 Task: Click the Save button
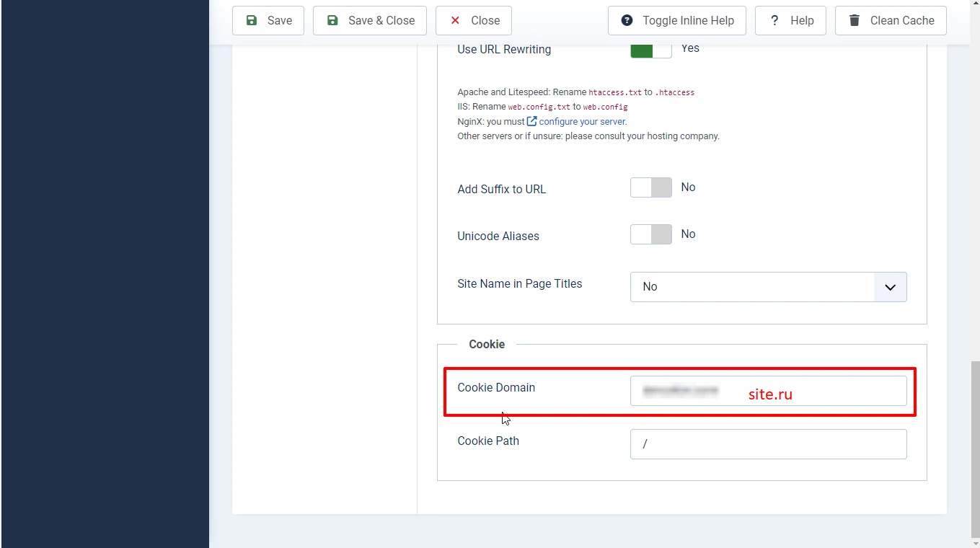click(x=268, y=21)
